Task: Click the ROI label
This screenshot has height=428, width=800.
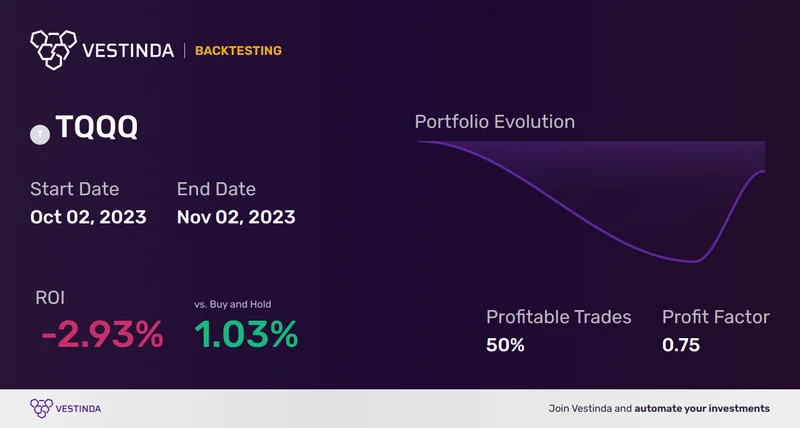Action: [x=50, y=298]
